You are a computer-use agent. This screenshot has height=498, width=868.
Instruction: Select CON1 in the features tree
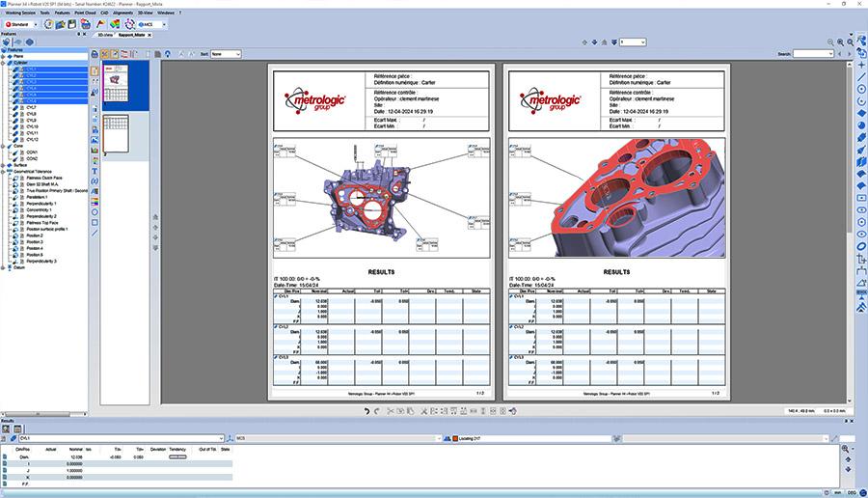click(x=32, y=152)
